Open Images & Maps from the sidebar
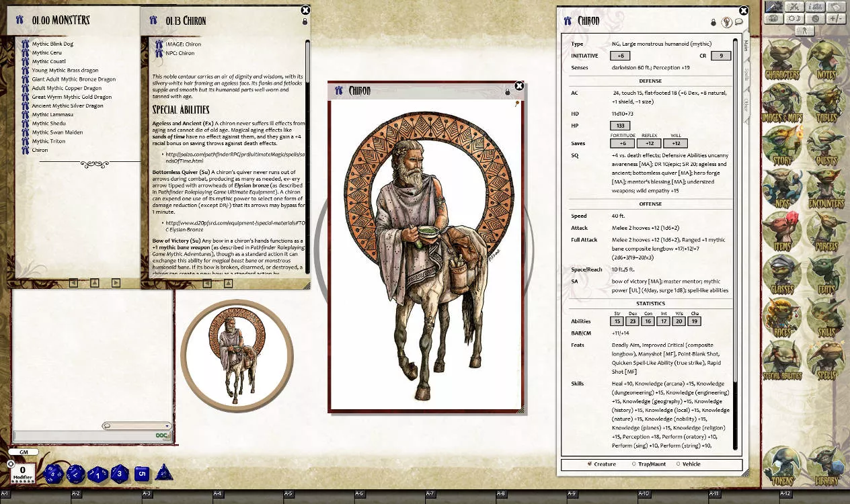 [782, 103]
